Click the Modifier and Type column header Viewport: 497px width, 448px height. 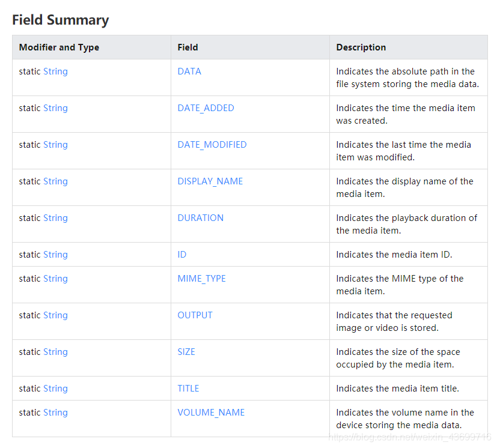(59, 47)
